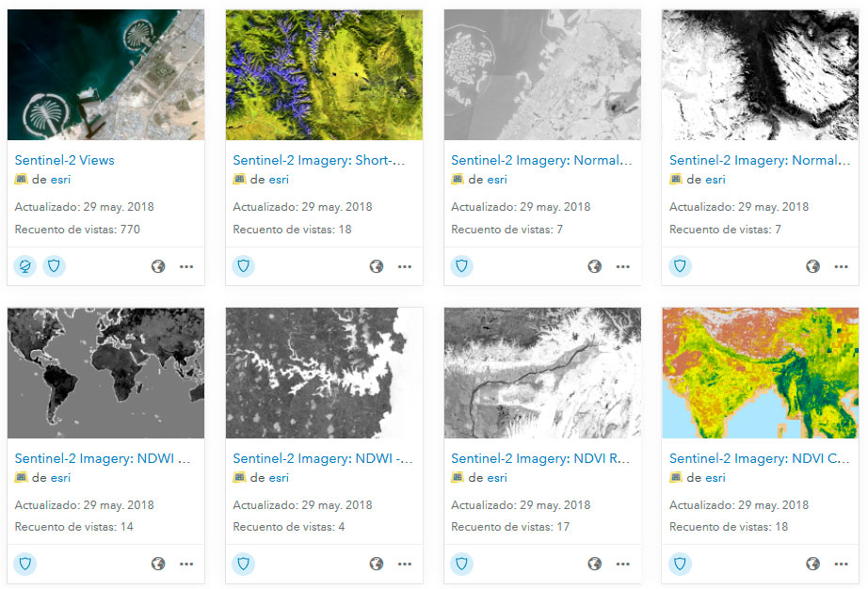Click the layer type icon on the NDVI R… card
Image resolution: width=868 pixels, height=589 pixels.
(458, 477)
